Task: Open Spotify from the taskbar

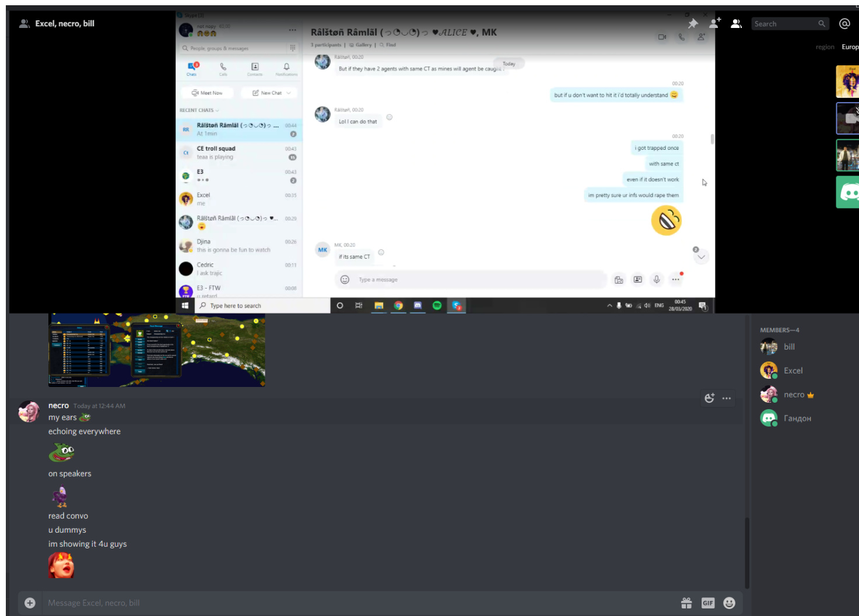Action: (437, 305)
